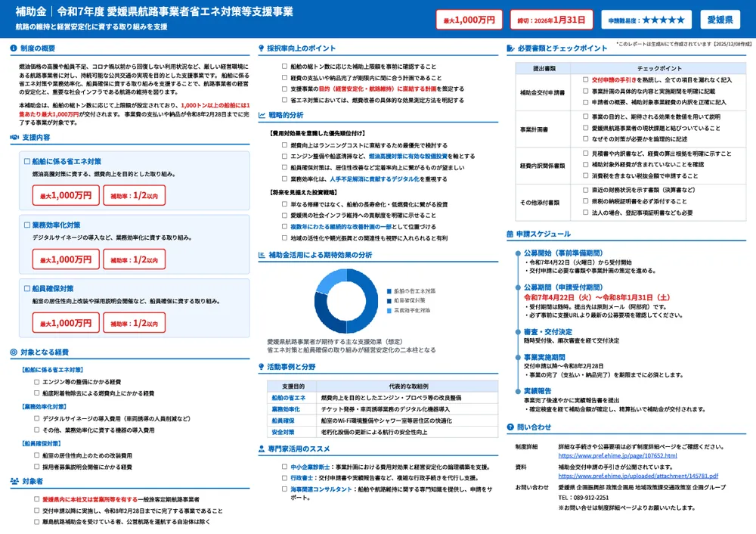The image size is (756, 534).
Task: Click the paperclip icon beside 必要書類とチェックポイント
Action: point(510,48)
